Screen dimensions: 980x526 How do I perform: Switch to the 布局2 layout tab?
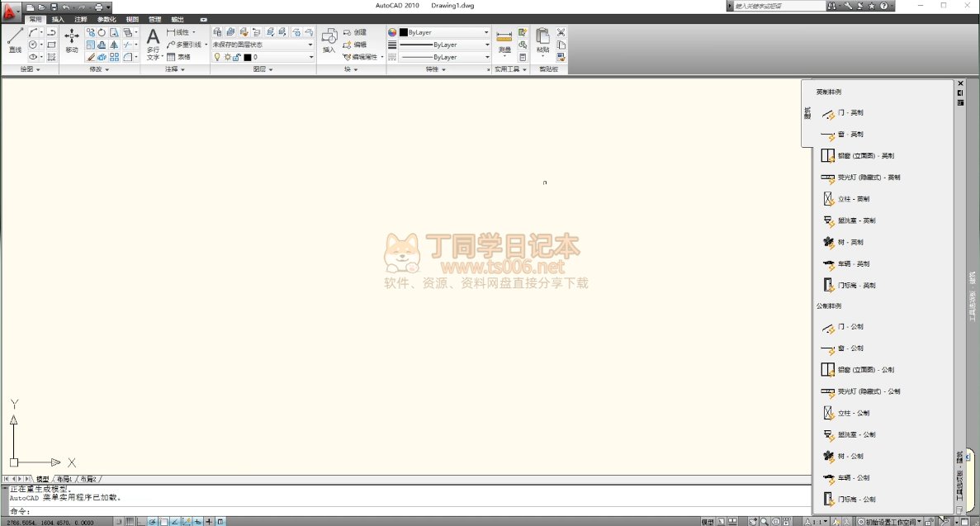coord(88,479)
